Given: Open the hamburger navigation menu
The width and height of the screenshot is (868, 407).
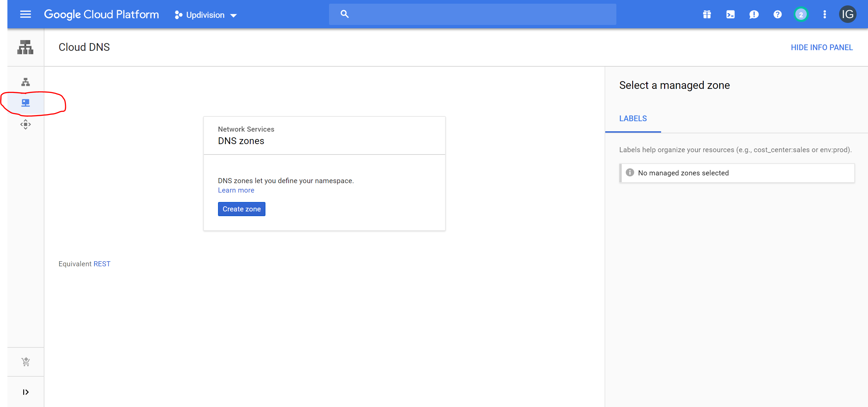Looking at the screenshot, I should pyautogui.click(x=25, y=14).
